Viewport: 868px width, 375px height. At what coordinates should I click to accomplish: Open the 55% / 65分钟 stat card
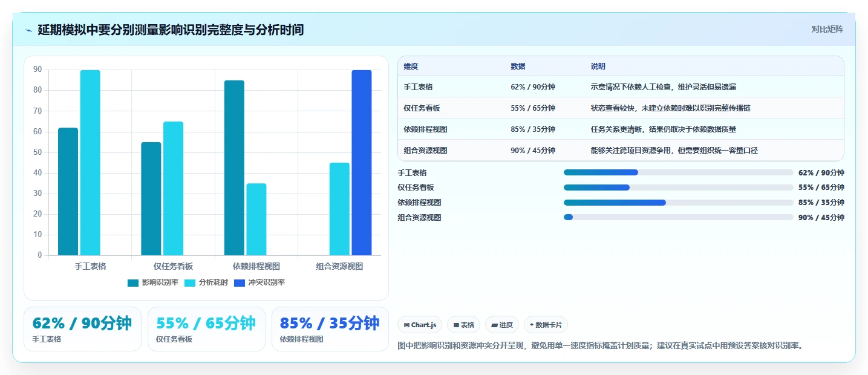pyautogui.click(x=206, y=329)
